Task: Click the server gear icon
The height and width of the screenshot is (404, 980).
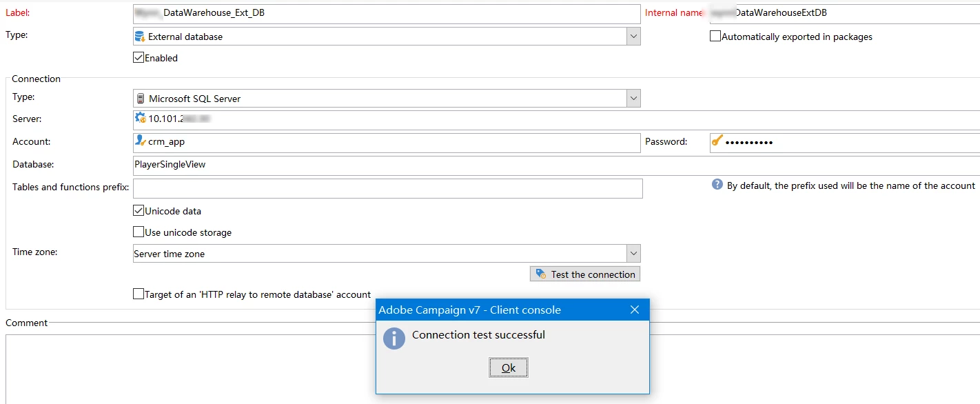Action: pyautogui.click(x=141, y=118)
